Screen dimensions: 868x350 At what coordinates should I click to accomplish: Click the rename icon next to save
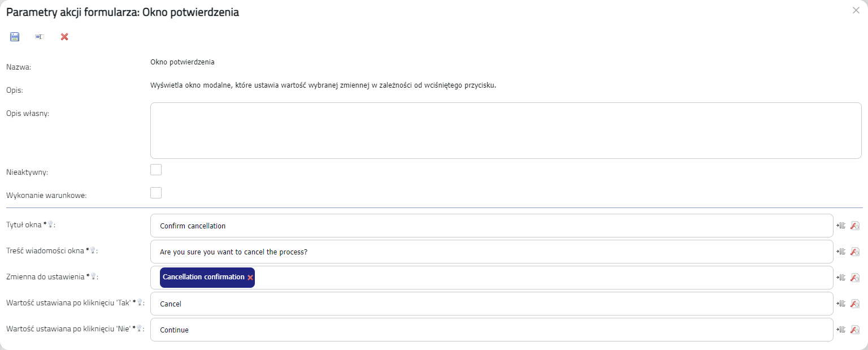pos(39,37)
